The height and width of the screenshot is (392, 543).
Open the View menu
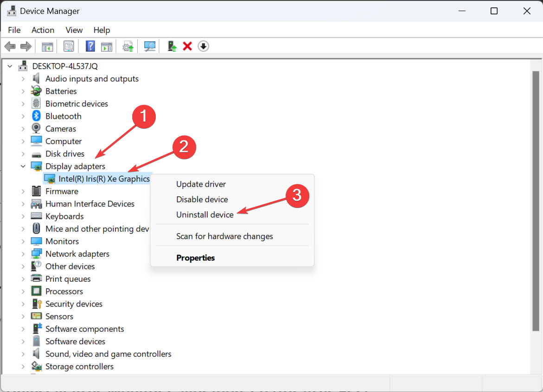pyautogui.click(x=74, y=30)
